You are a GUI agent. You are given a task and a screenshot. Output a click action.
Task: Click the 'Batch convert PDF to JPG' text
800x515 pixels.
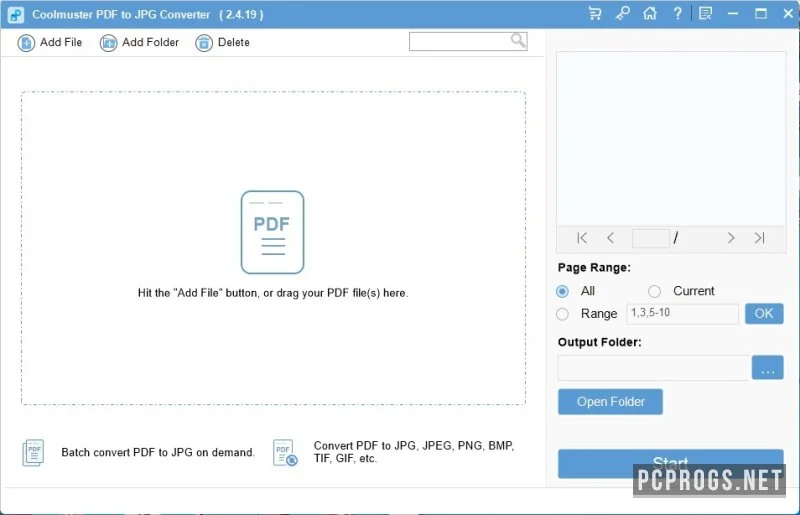158,452
